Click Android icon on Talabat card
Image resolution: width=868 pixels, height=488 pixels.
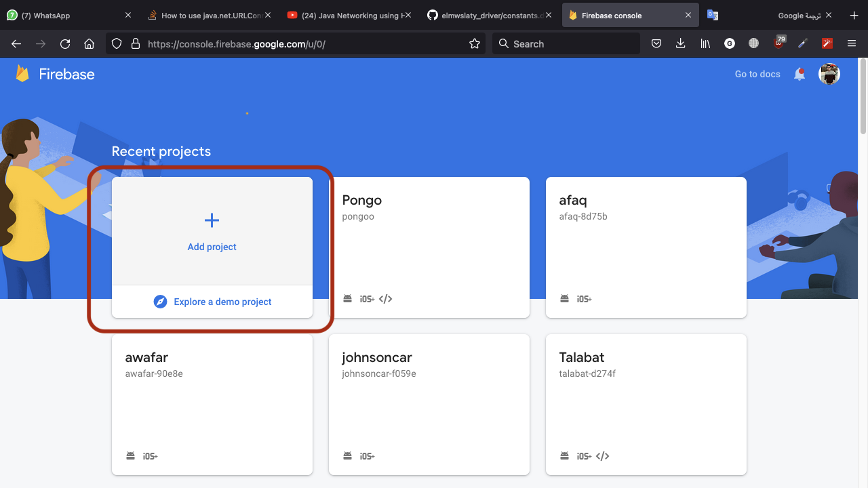(565, 456)
